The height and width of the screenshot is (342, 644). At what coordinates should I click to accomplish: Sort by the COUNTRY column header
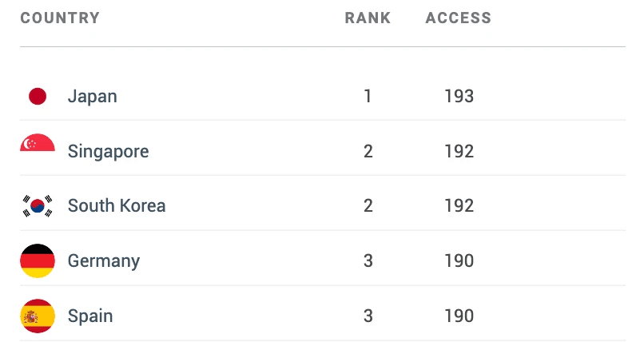(x=60, y=18)
